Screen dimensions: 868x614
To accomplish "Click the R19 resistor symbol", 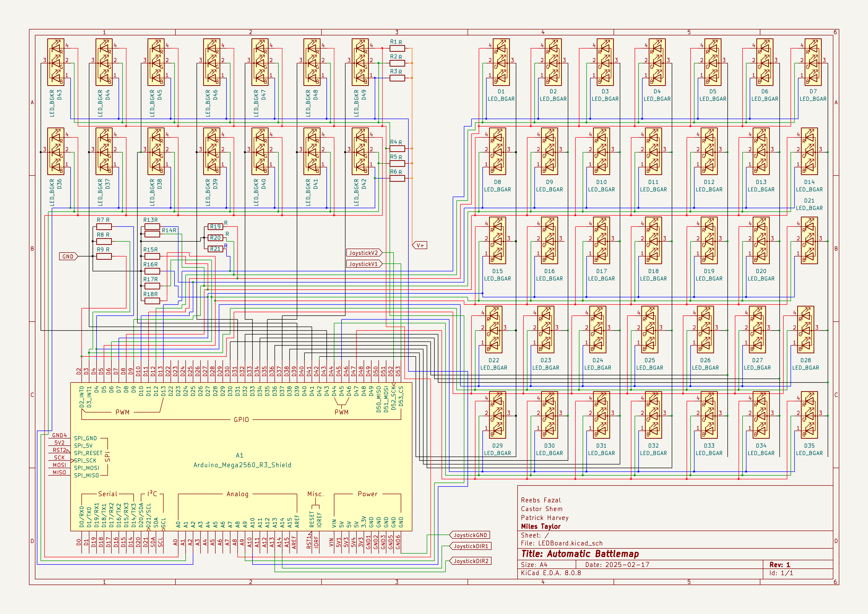I will click(216, 227).
